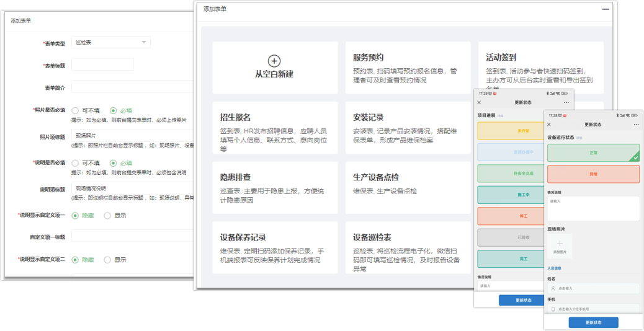Open the 服务预约 template card
This screenshot has width=644, height=331.
408,68
